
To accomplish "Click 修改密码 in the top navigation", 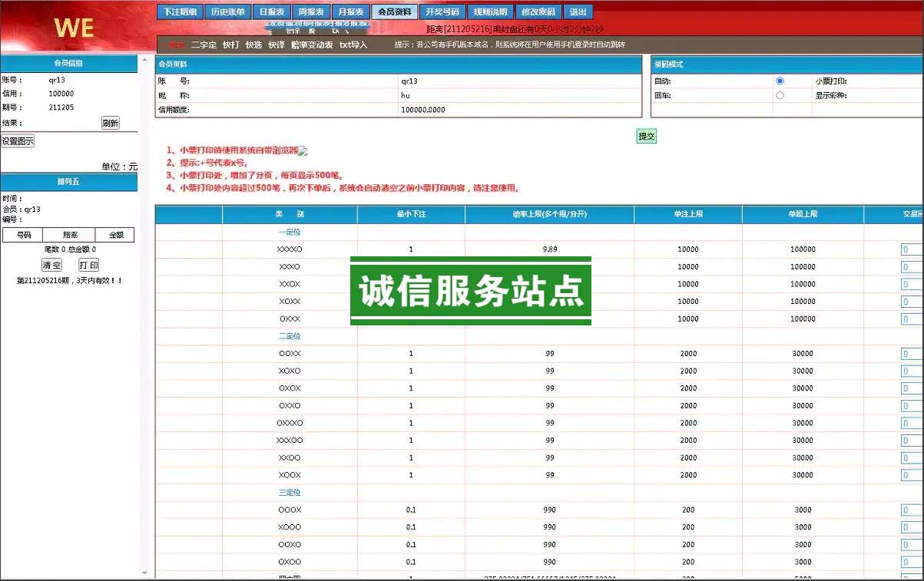I will point(538,12).
